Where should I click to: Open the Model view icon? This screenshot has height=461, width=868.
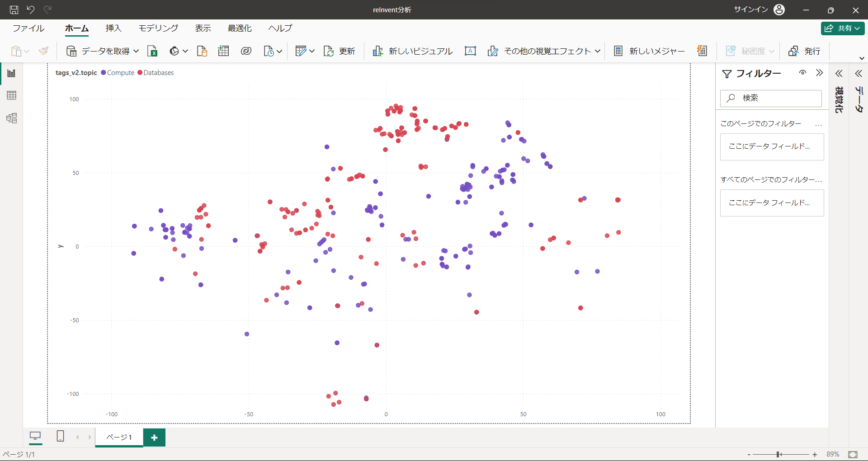[x=12, y=118]
